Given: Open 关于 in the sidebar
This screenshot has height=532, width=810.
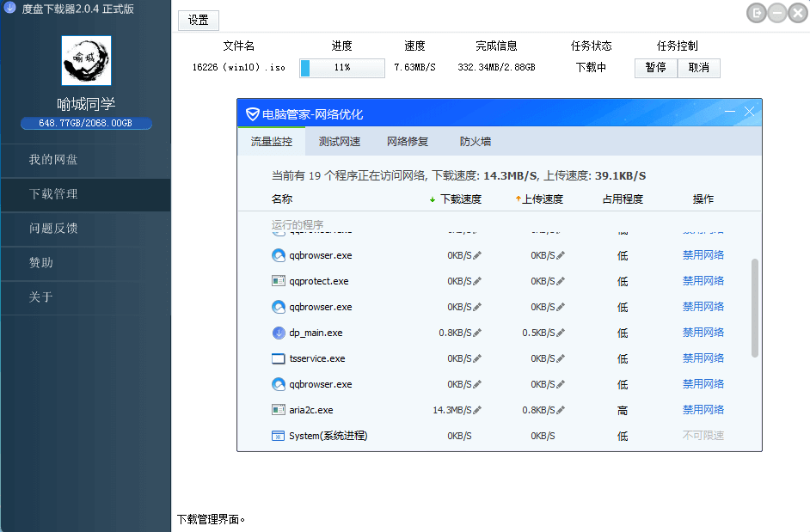Looking at the screenshot, I should (86, 297).
